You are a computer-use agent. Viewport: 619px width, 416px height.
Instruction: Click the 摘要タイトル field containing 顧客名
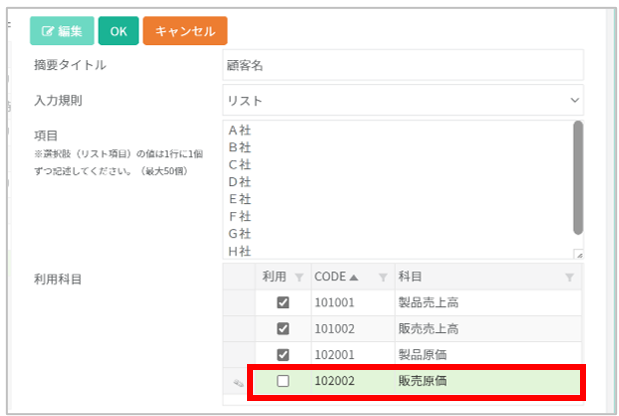402,65
